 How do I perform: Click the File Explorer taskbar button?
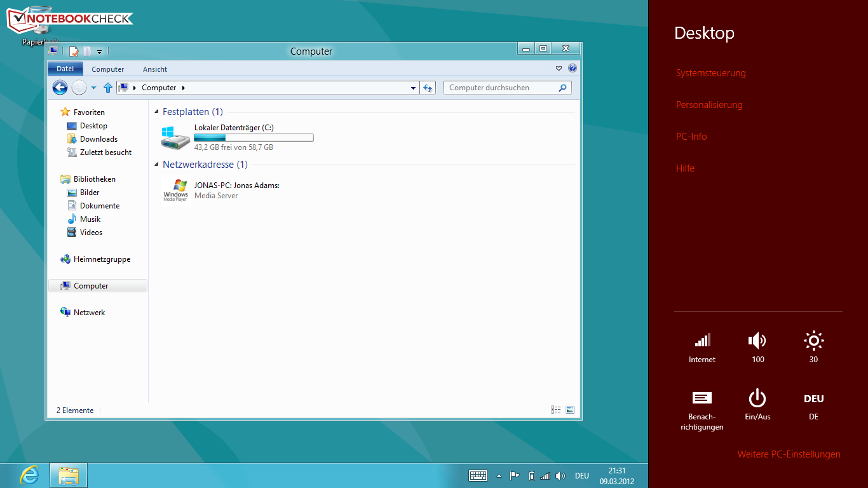69,475
